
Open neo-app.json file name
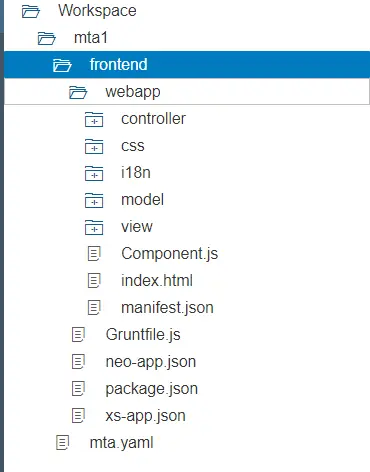tap(151, 362)
